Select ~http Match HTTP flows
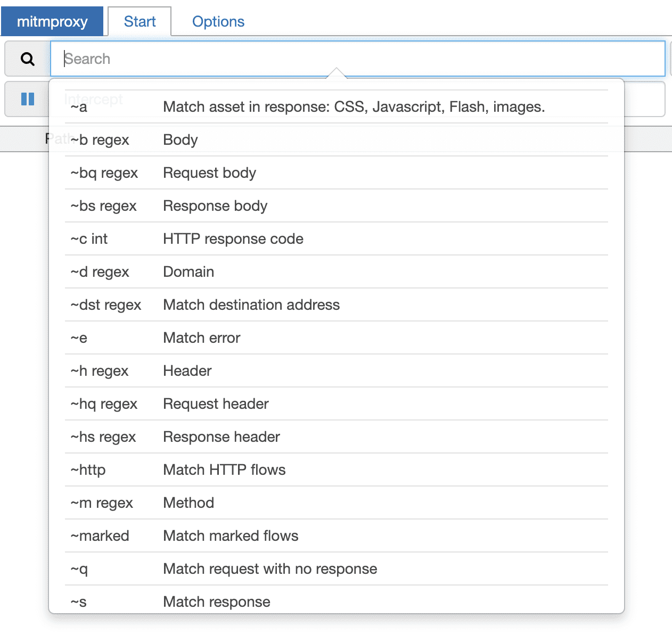 [337, 470]
